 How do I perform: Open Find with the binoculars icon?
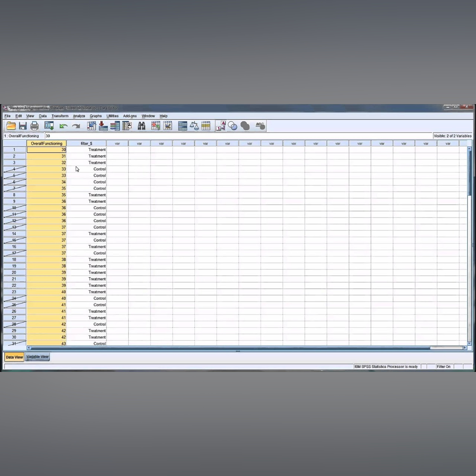click(x=141, y=126)
